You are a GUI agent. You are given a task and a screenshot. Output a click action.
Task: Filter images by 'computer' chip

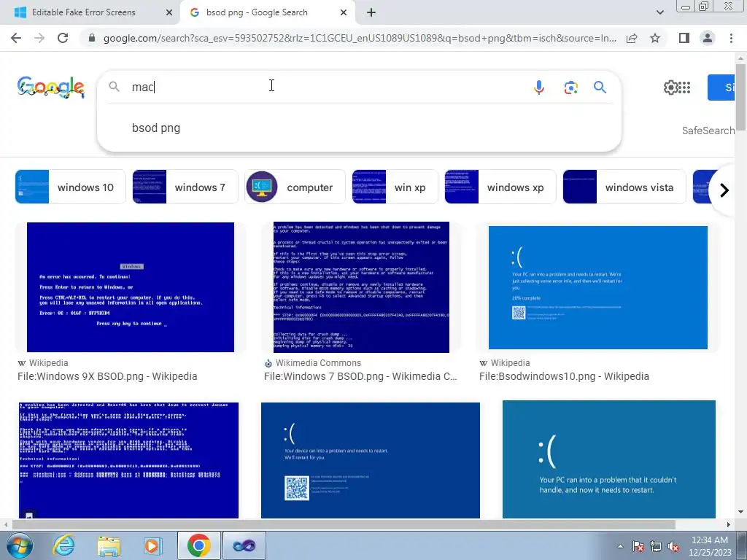tap(295, 187)
